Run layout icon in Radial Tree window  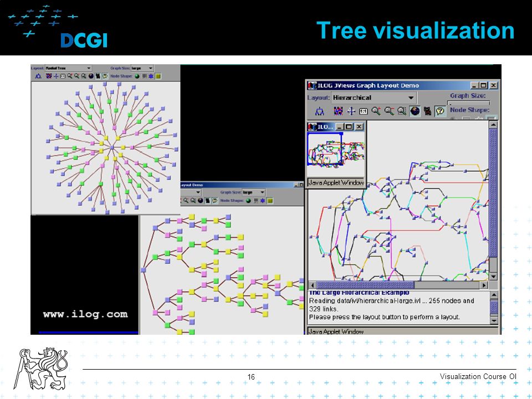tap(38, 76)
